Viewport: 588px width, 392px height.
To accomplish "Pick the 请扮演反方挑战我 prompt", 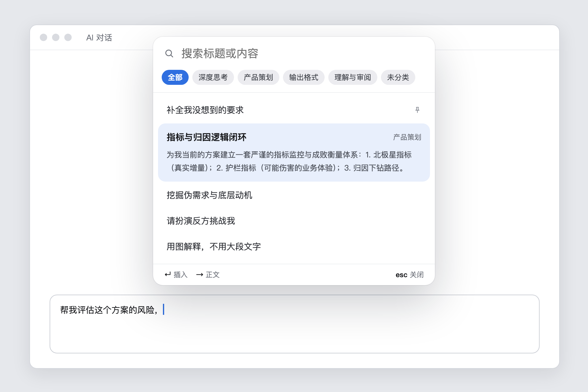I will tap(294, 221).
